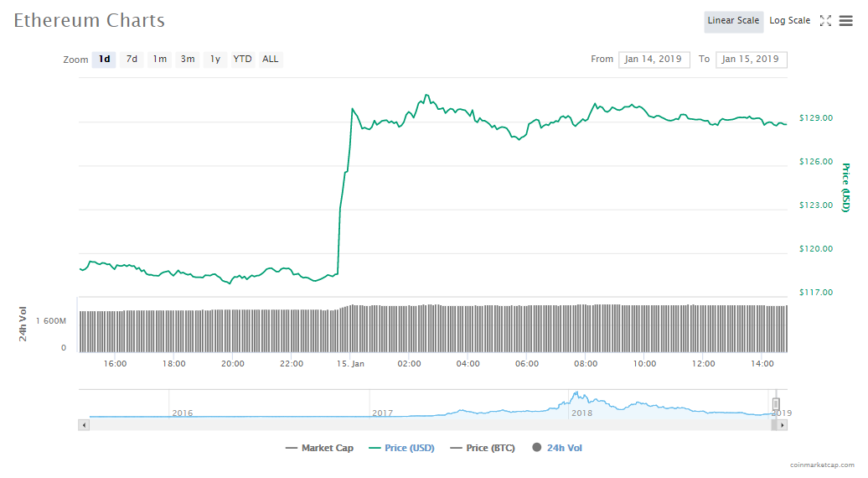Toggle the 24h Vol legend item
Image resolution: width=868 pixels, height=478 pixels.
tap(557, 448)
